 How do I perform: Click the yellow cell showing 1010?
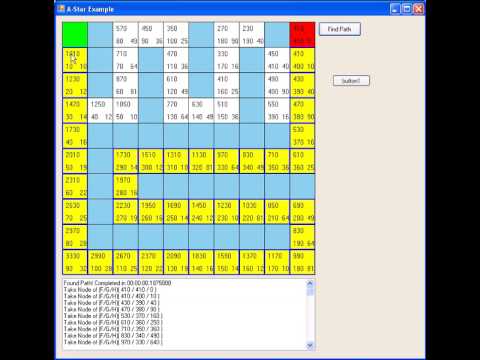coord(75,60)
